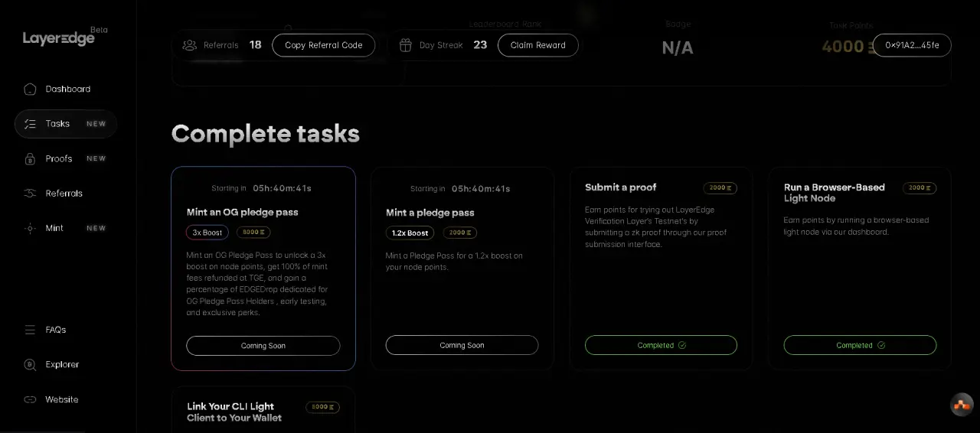The height and width of the screenshot is (433, 980).
Task: Click the referral count 18
Action: click(256, 45)
